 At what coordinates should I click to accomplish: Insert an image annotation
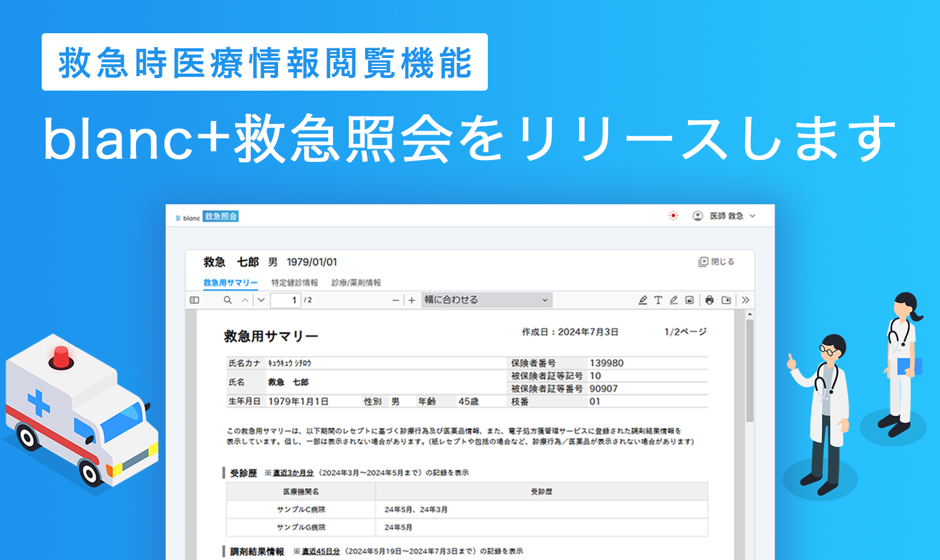coord(689,300)
